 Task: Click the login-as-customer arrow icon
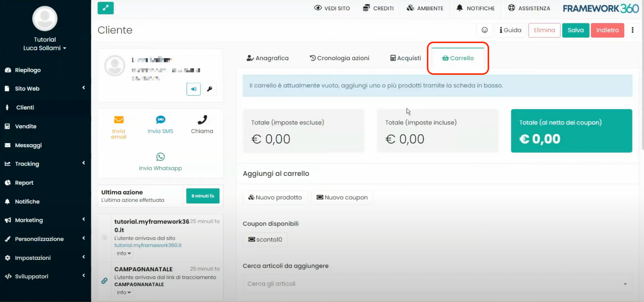coord(194,89)
